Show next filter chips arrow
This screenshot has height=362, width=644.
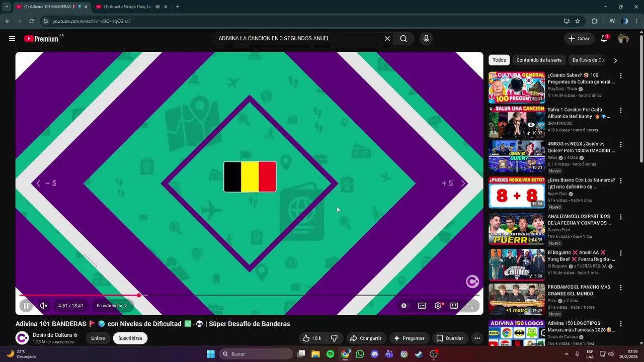(615, 60)
